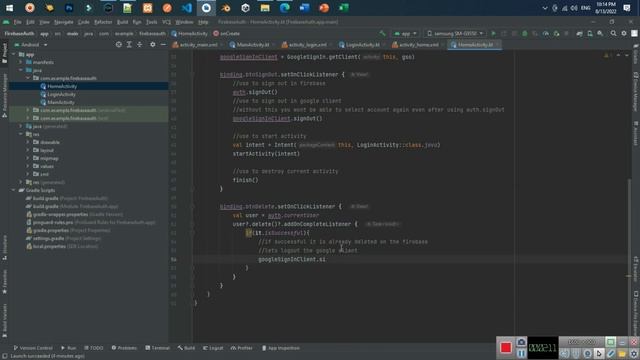Open the File menu

tap(18, 22)
